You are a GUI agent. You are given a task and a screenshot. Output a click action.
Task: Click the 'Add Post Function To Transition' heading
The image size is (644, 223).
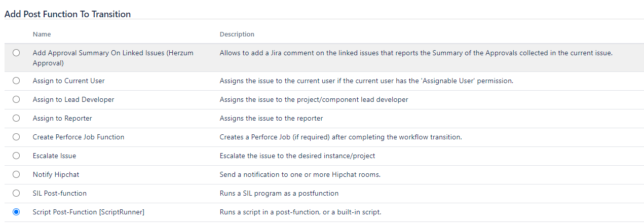coord(67,14)
